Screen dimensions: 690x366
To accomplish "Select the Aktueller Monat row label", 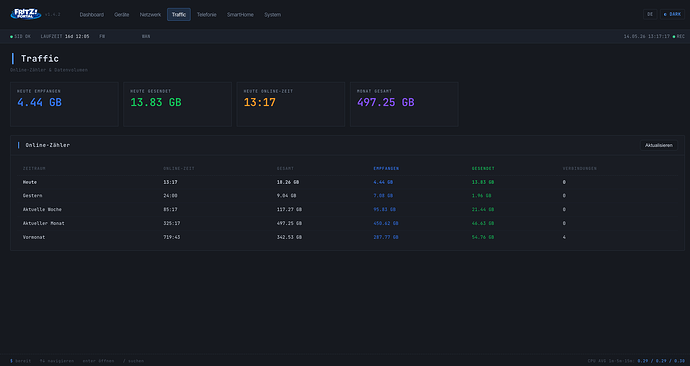I will coord(44,223).
